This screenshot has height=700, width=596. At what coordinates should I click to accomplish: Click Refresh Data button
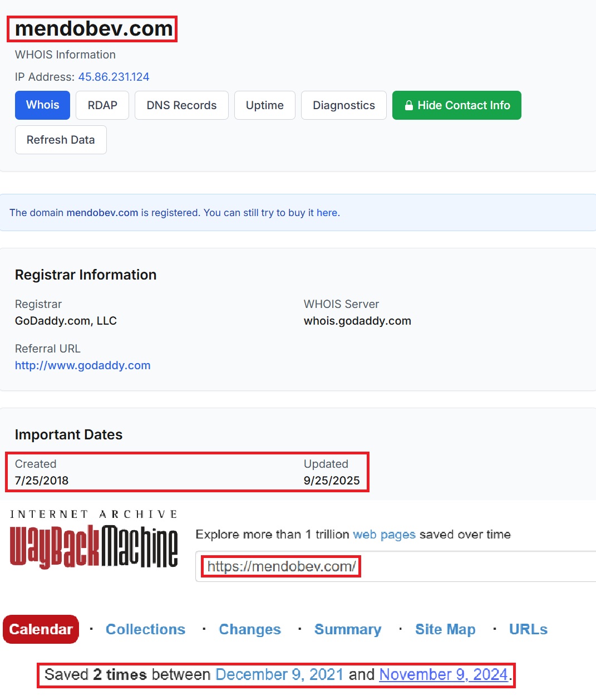pos(61,140)
